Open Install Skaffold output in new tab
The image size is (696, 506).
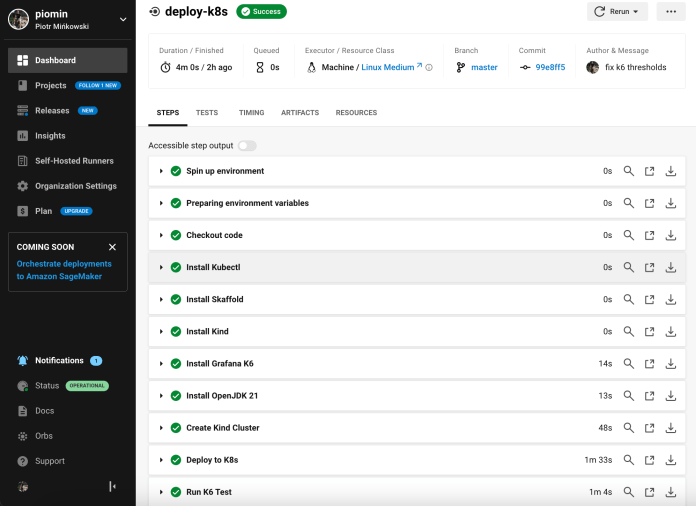click(649, 299)
